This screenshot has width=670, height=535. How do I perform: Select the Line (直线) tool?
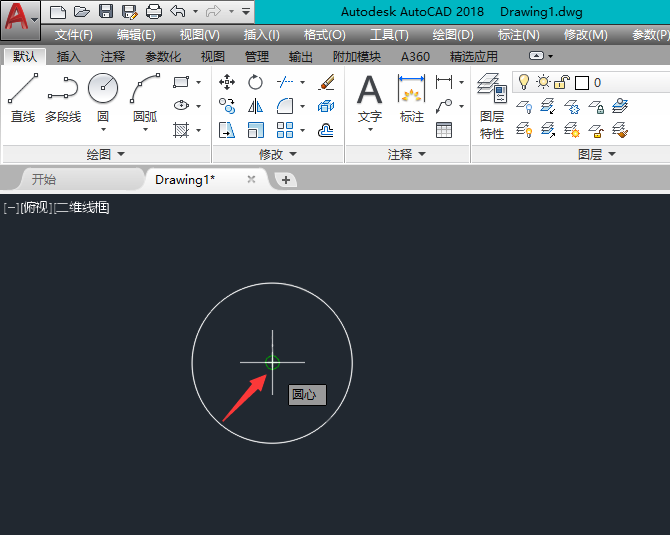point(23,97)
